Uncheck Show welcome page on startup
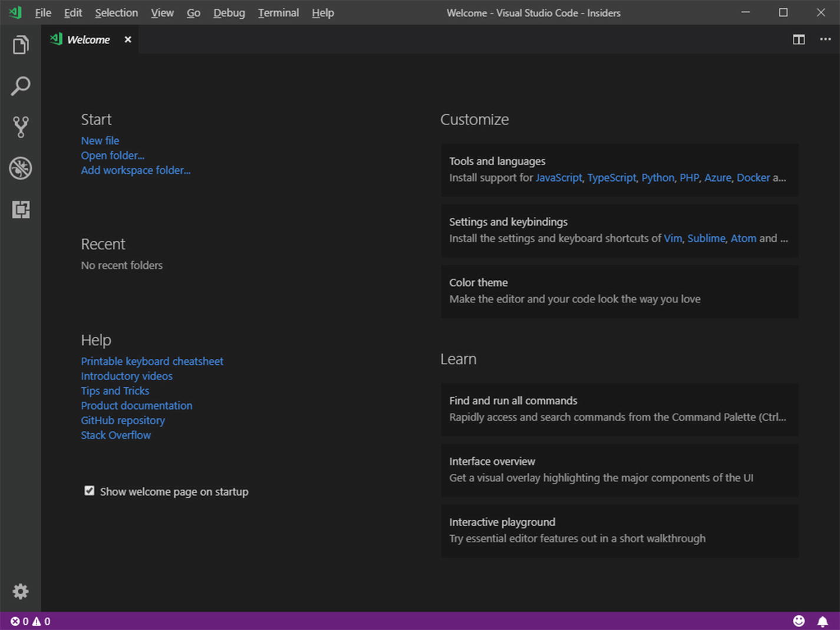This screenshot has width=840, height=630. (x=90, y=491)
